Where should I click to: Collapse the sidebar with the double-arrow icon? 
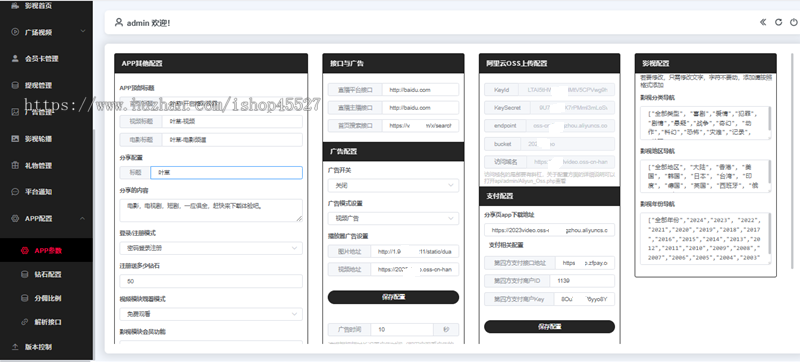click(x=763, y=22)
